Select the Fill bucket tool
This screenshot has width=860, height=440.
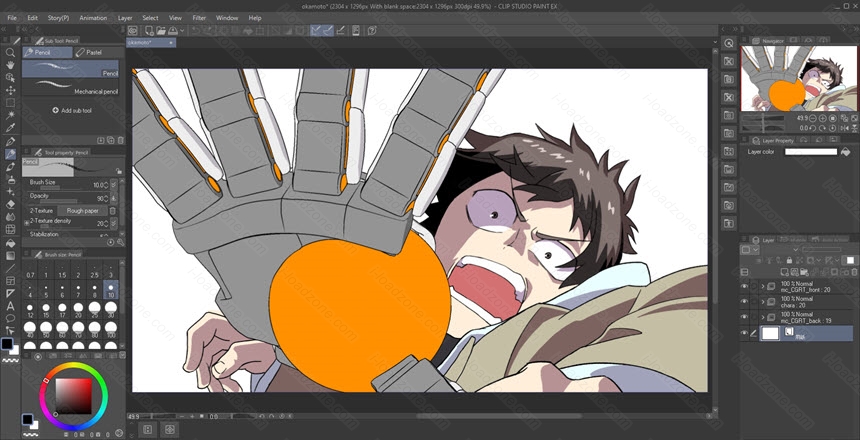pyautogui.click(x=10, y=242)
